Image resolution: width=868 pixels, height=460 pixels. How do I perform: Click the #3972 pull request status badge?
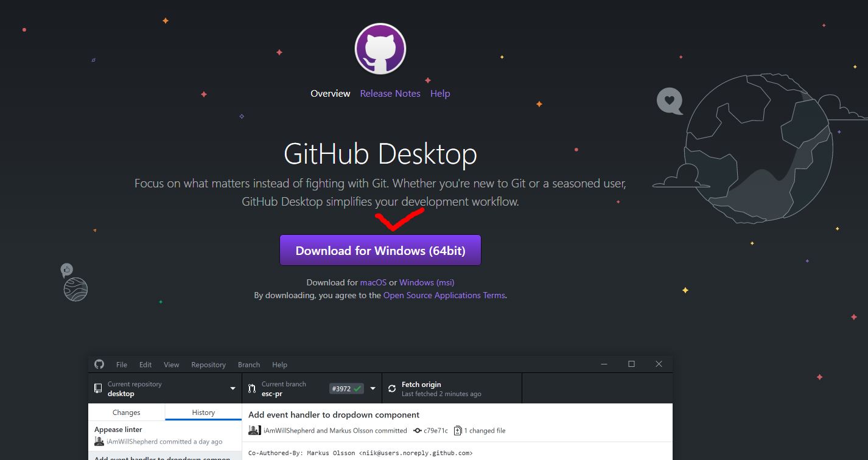pos(346,388)
